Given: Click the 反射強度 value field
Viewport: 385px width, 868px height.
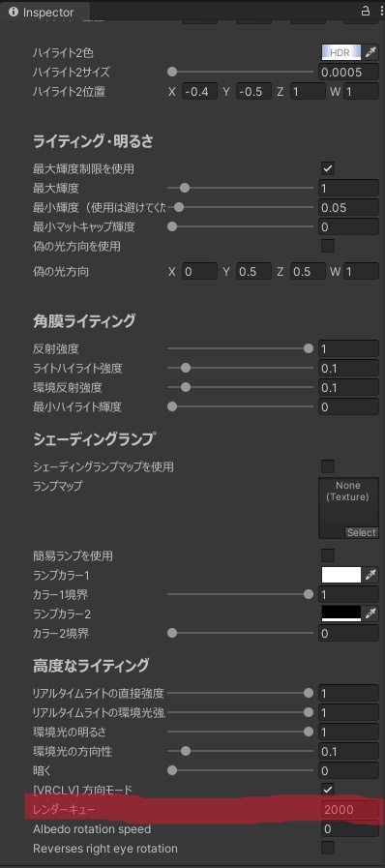Looking at the screenshot, I should coord(348,348).
